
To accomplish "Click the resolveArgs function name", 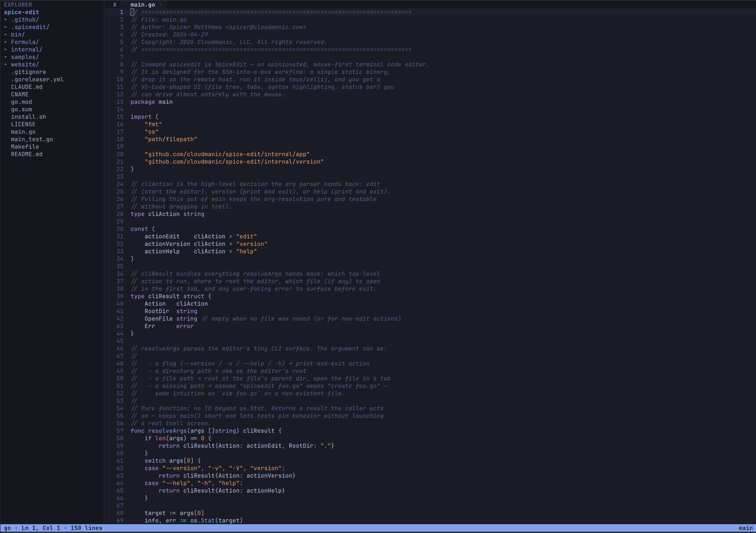I will (x=167, y=431).
